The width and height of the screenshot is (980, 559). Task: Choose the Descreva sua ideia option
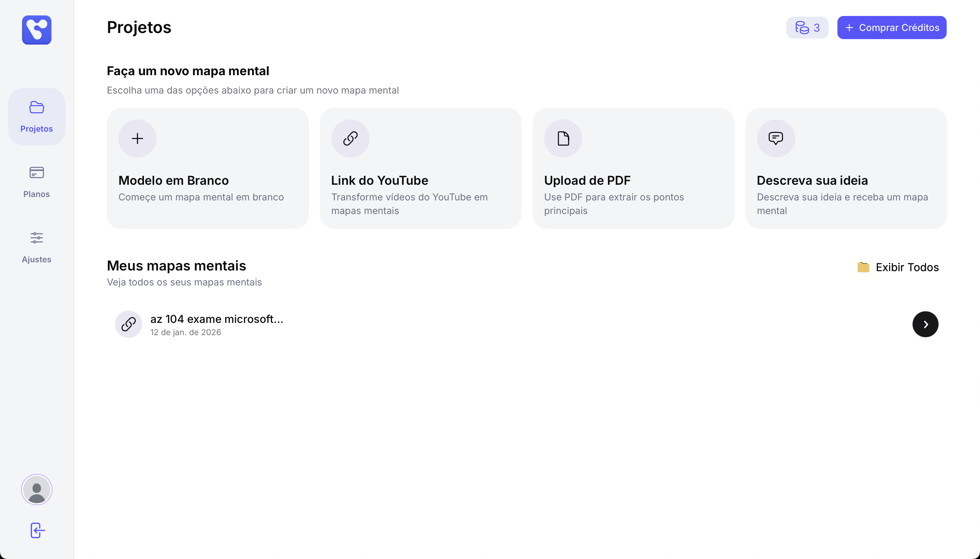[846, 180]
